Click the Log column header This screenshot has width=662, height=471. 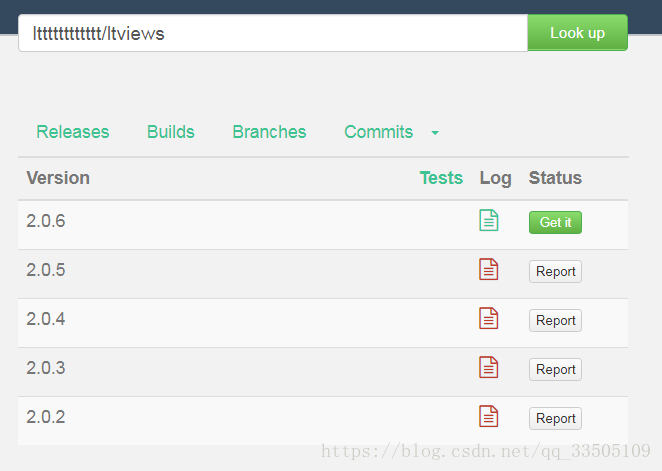496,179
